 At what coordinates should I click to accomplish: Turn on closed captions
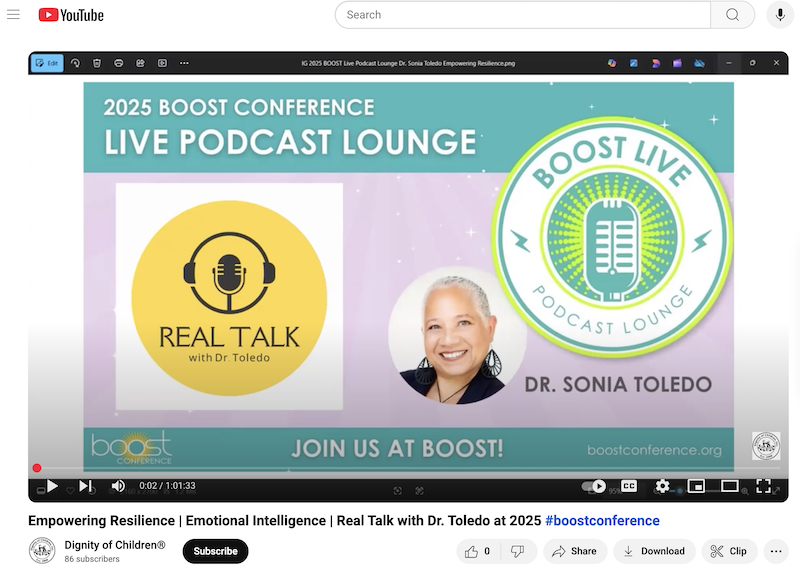tap(629, 486)
